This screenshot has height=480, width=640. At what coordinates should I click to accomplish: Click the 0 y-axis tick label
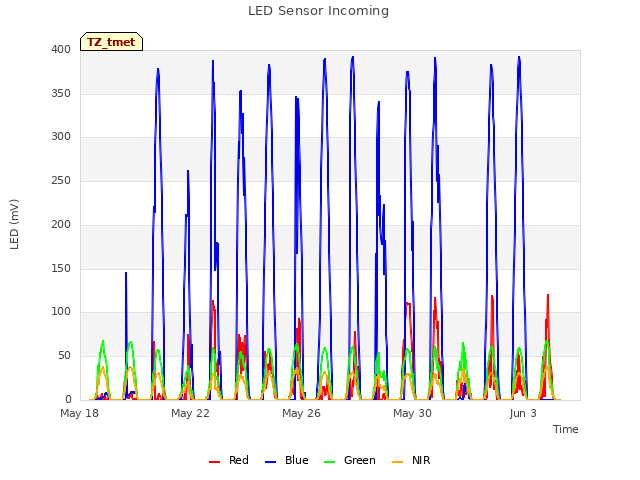click(x=68, y=400)
